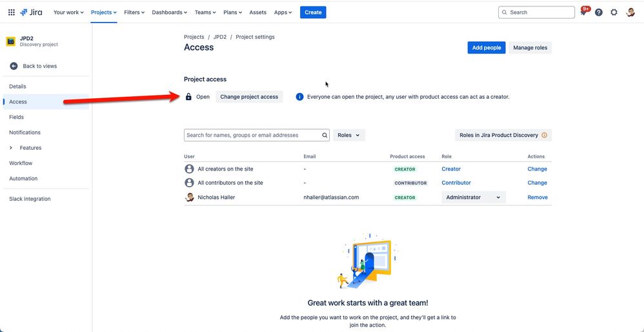
Task: Open the app switcher grid icon
Action: [x=12, y=12]
